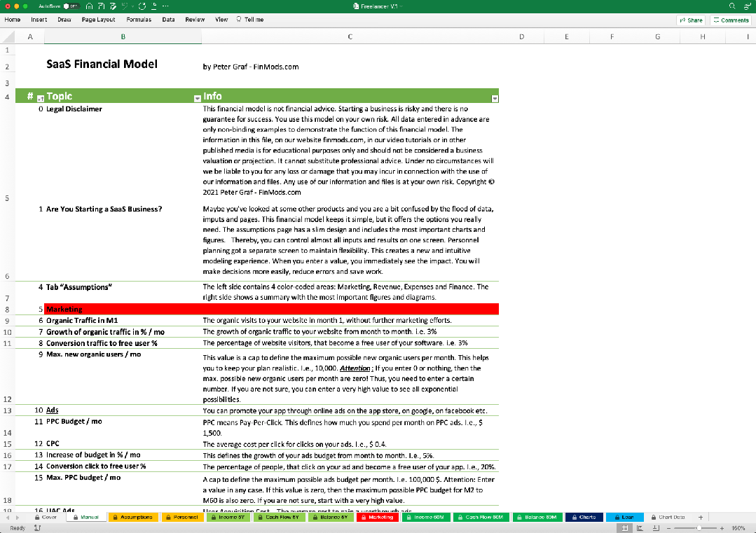Open the Review ribbon tab
This screenshot has width=756, height=533.
[195, 20]
